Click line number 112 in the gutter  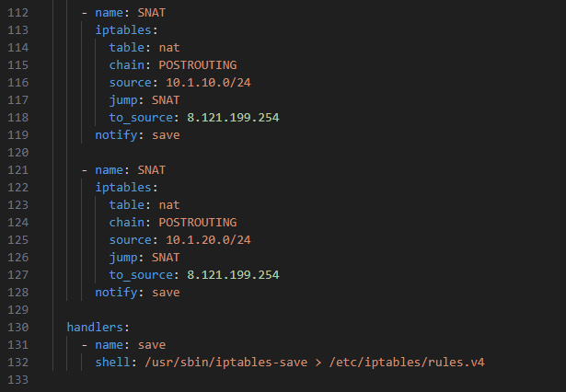point(18,13)
